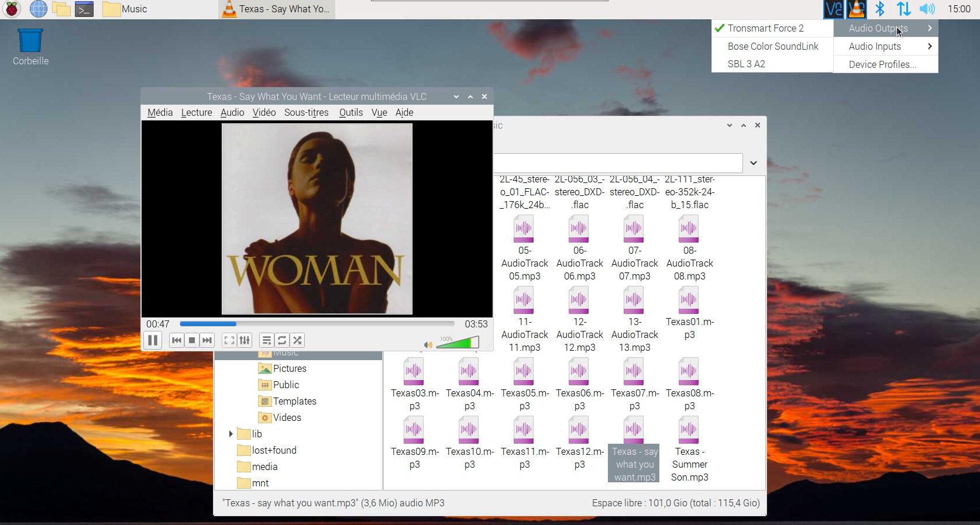Select Tronsmart Force 2 audio output
980x525 pixels.
coord(772,28)
